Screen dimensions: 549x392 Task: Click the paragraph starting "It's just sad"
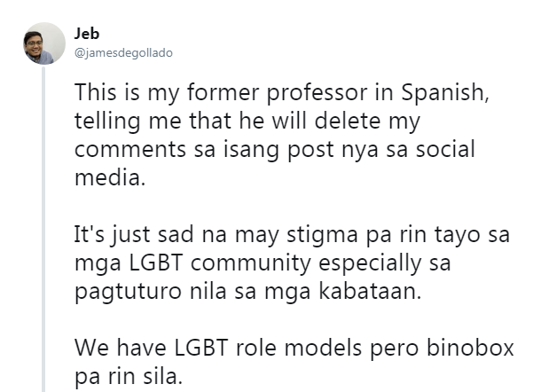point(292,263)
